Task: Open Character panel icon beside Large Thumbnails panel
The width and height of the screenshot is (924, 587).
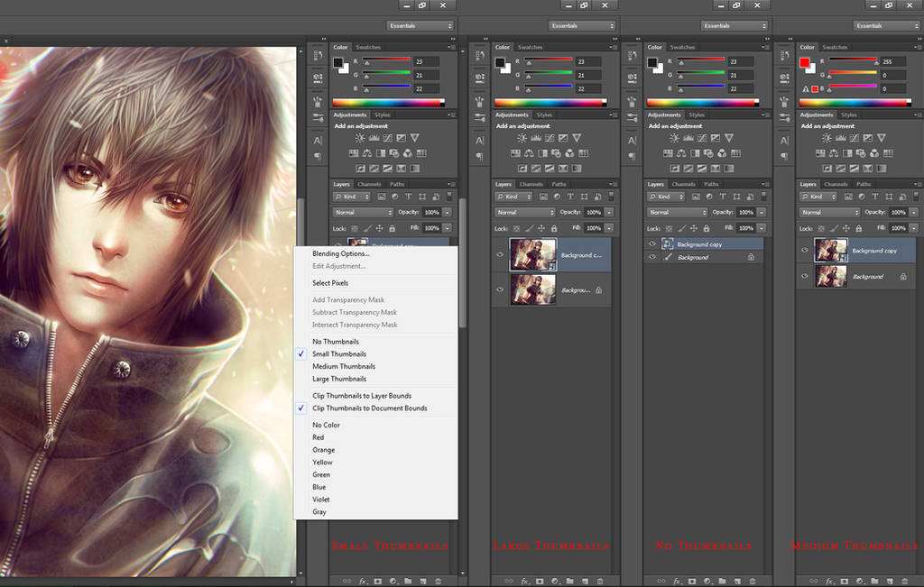Action: pos(480,141)
